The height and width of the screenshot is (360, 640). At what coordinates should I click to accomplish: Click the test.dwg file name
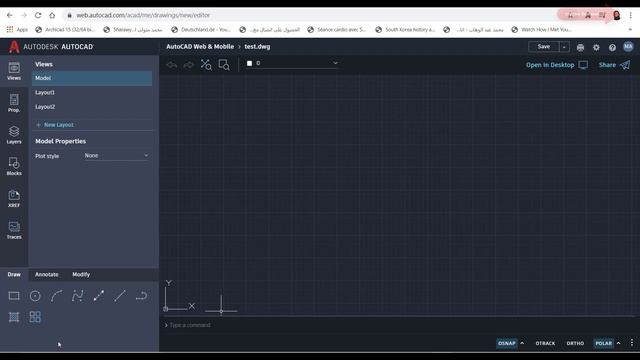[x=257, y=47]
